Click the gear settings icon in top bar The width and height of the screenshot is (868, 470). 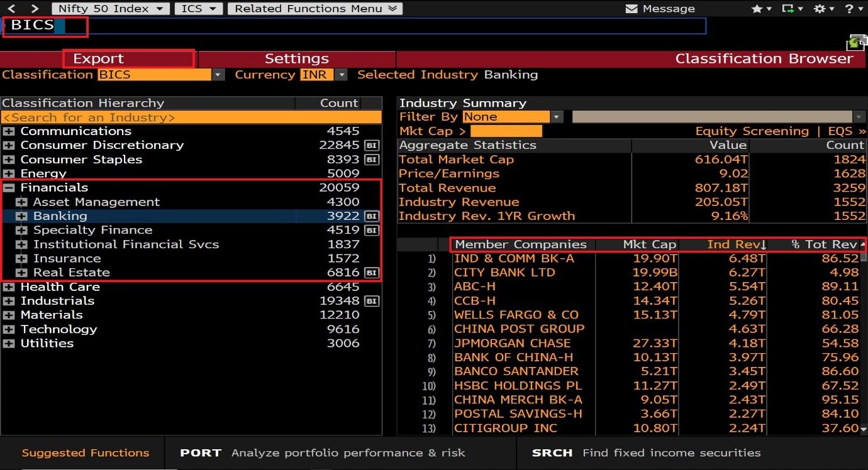[820, 9]
